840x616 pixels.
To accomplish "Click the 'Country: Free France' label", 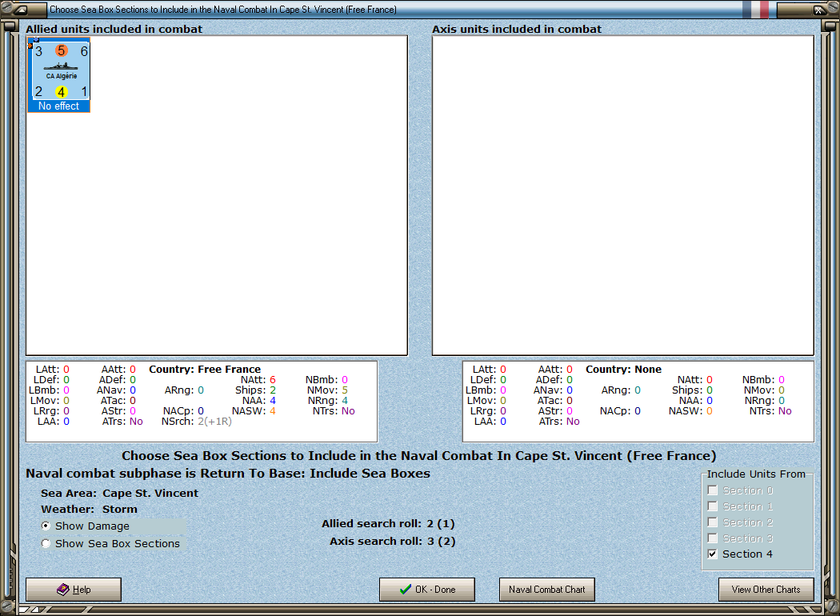I will pos(205,369).
